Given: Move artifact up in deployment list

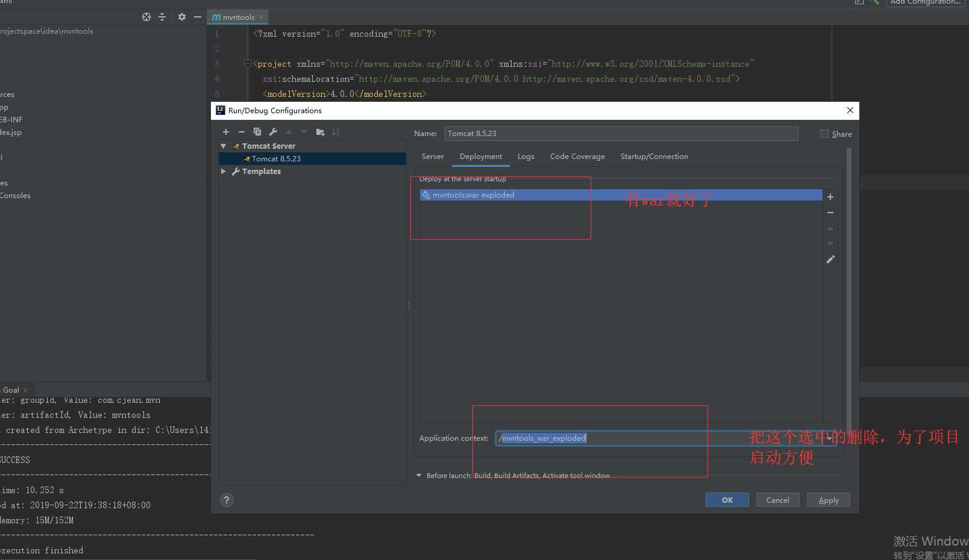Looking at the screenshot, I should tap(830, 228).
